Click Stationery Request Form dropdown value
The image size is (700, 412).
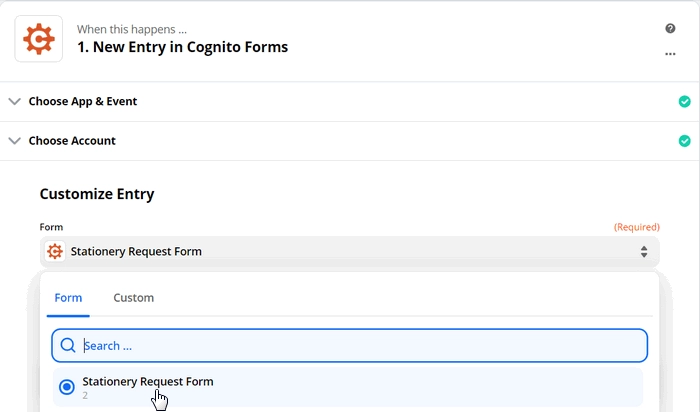tap(136, 251)
